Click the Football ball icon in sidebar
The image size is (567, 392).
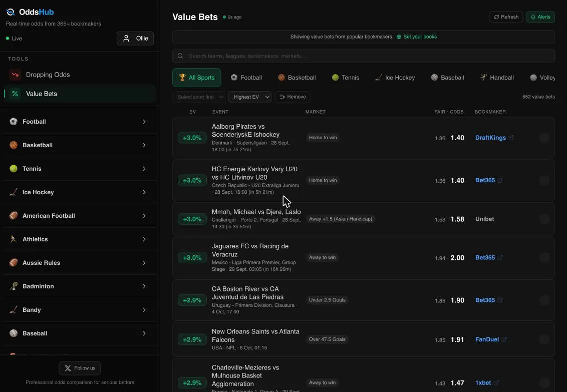(x=14, y=121)
